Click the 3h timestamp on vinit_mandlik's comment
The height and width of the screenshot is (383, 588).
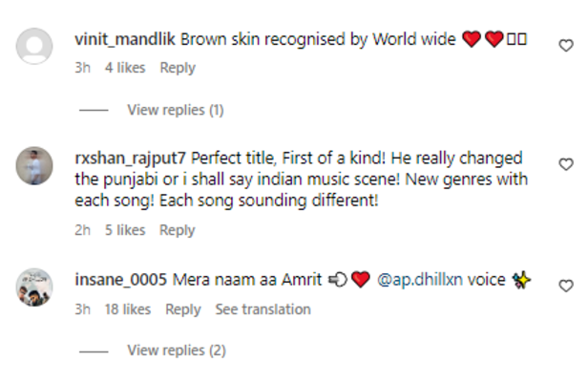pyautogui.click(x=82, y=68)
